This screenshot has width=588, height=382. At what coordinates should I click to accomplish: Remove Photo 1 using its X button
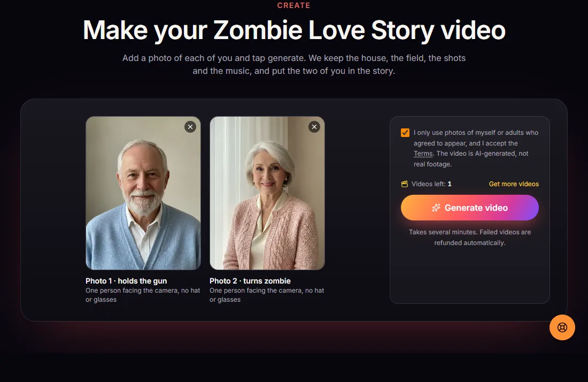190,127
